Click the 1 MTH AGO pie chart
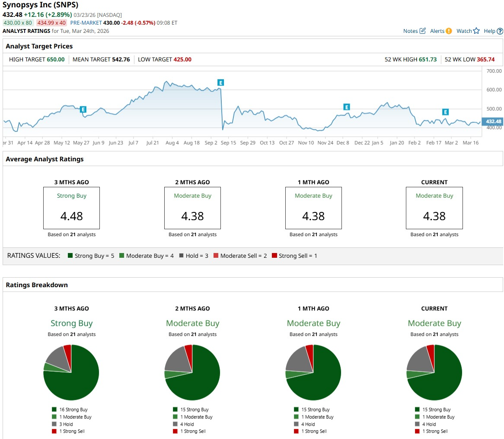 coord(313,372)
